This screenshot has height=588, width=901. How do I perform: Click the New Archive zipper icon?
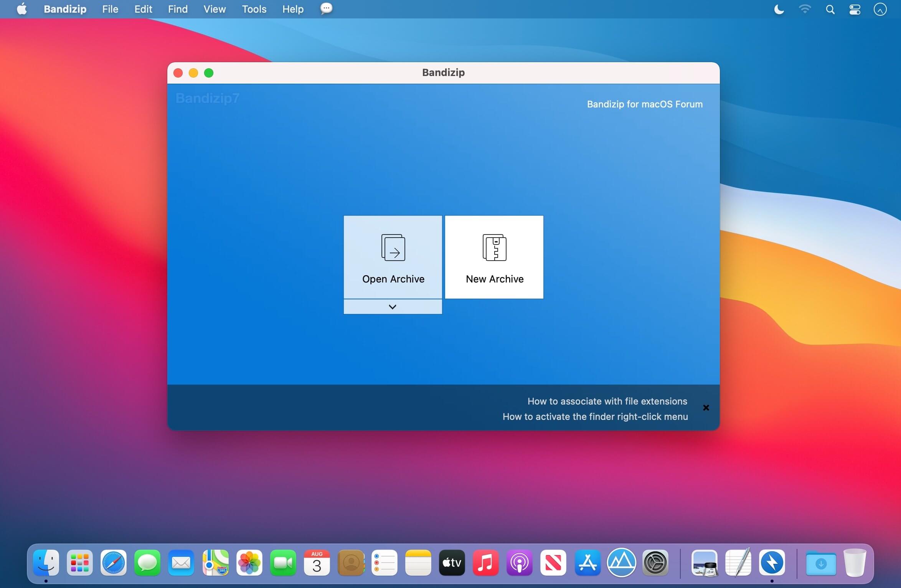pos(494,248)
